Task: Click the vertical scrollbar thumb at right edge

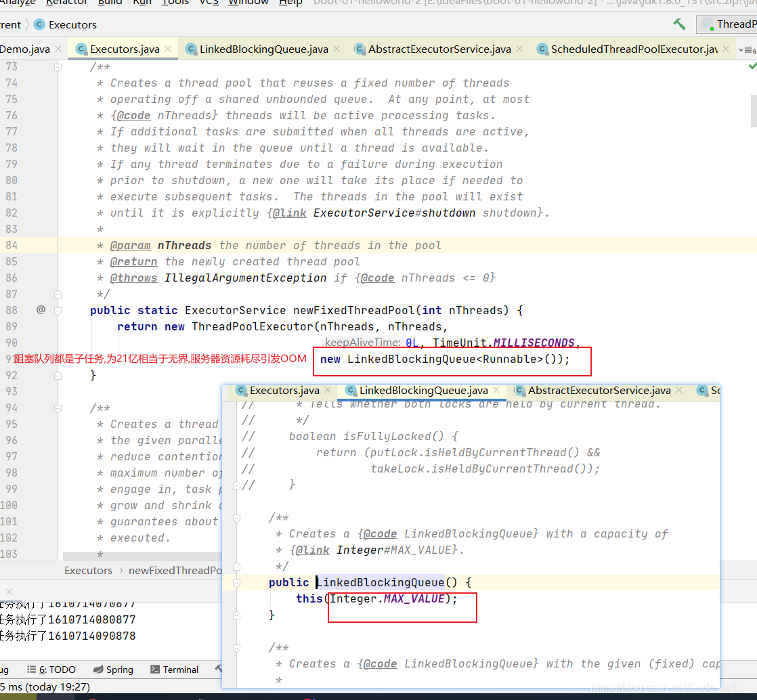Action: coord(754,110)
